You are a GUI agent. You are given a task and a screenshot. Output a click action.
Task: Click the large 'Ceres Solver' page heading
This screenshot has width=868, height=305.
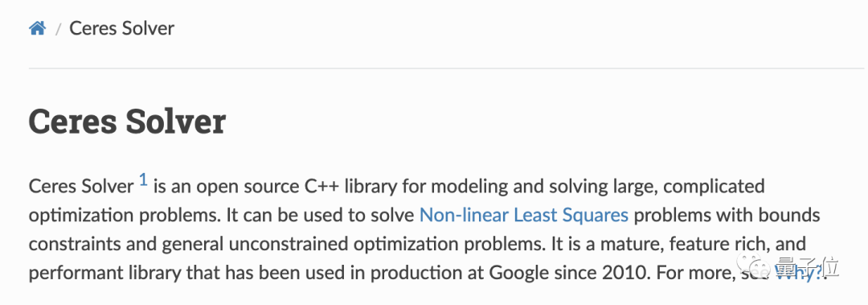[127, 121]
